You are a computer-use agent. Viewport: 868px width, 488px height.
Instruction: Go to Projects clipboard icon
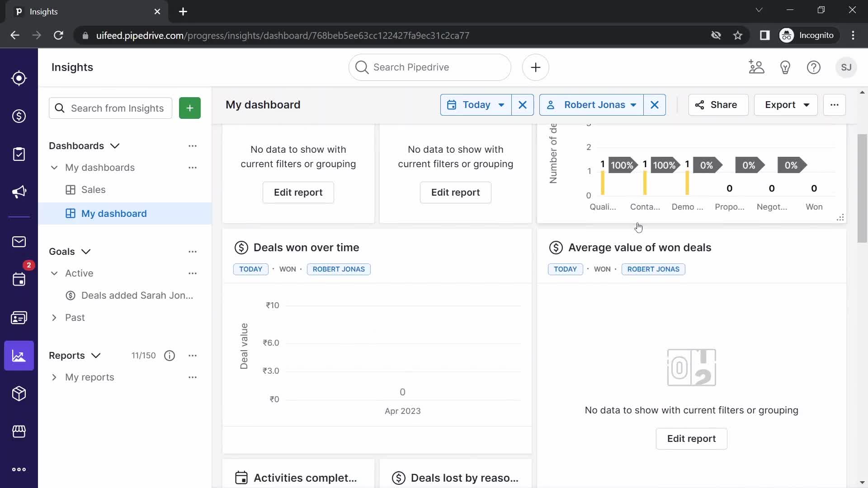point(19,154)
